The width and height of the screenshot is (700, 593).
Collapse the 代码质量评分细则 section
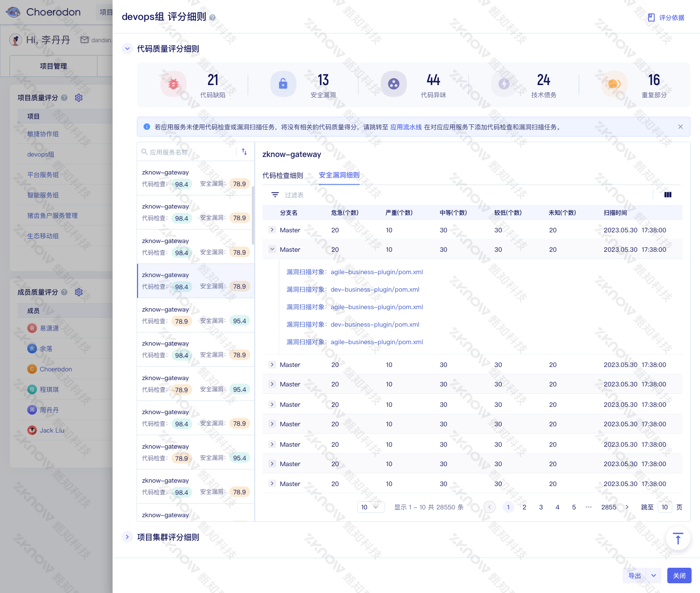pos(127,49)
